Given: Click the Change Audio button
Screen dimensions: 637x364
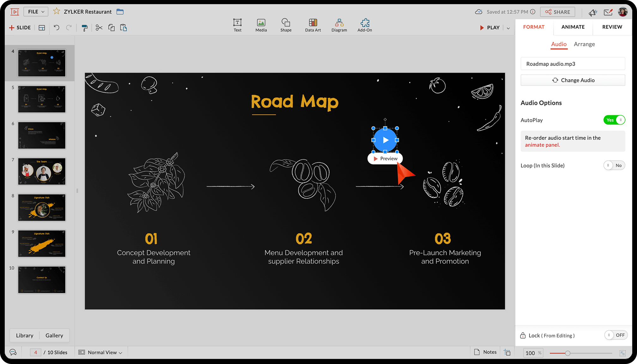Looking at the screenshot, I should [573, 80].
